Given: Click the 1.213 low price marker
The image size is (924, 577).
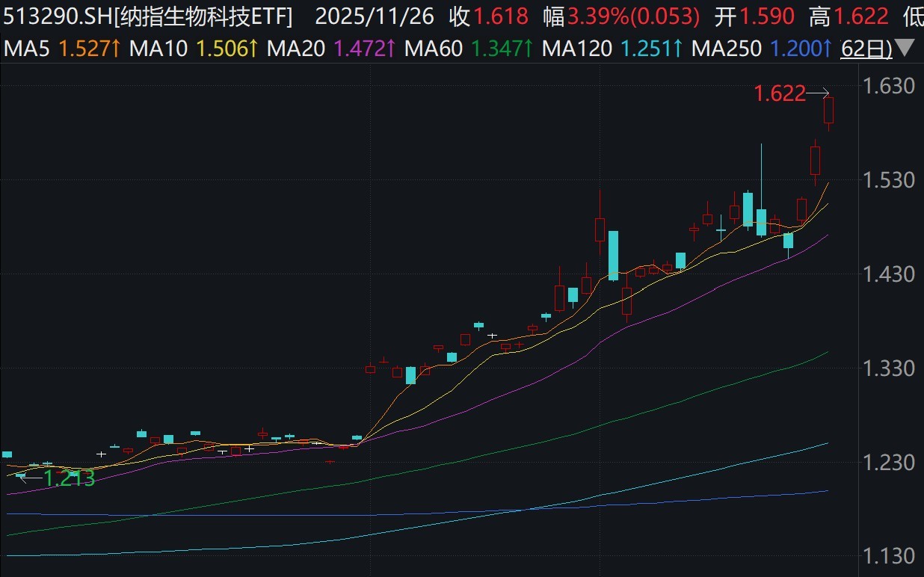Looking at the screenshot, I should coord(69,478).
